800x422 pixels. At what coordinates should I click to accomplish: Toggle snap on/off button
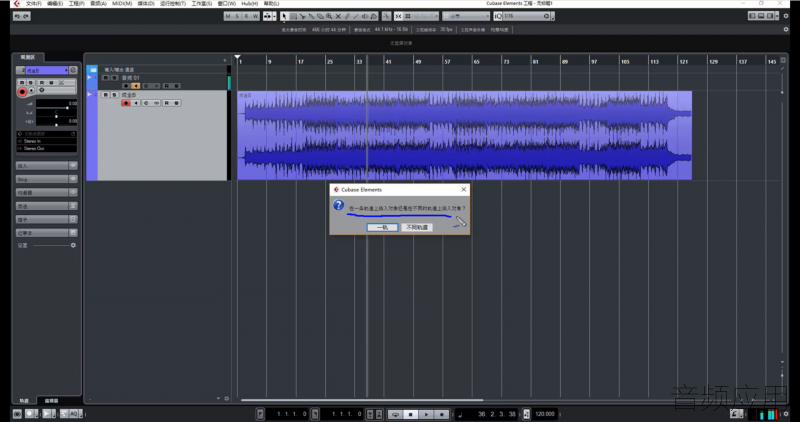pyautogui.click(x=398, y=16)
